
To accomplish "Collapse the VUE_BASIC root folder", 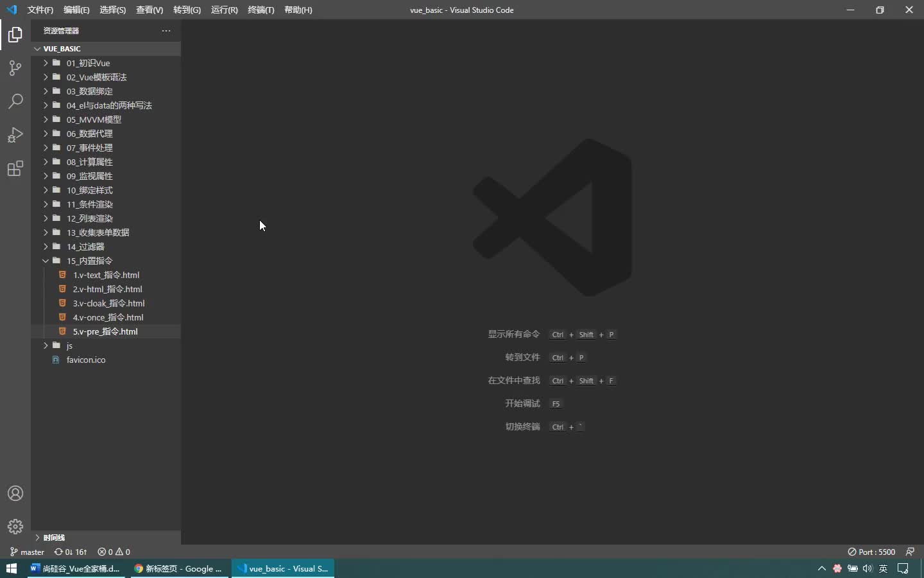I will [x=106, y=49].
